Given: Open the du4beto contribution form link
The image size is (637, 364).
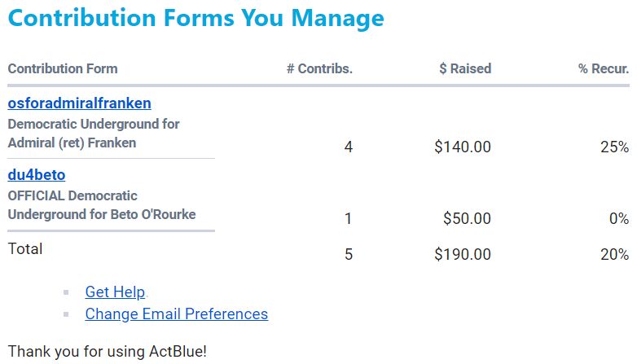Looking at the screenshot, I should pos(36,175).
